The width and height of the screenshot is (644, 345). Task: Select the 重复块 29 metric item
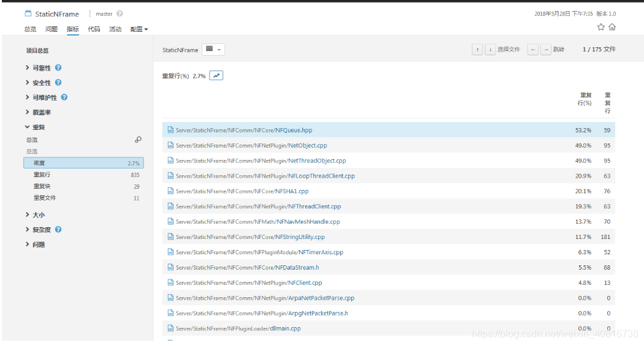click(84, 186)
